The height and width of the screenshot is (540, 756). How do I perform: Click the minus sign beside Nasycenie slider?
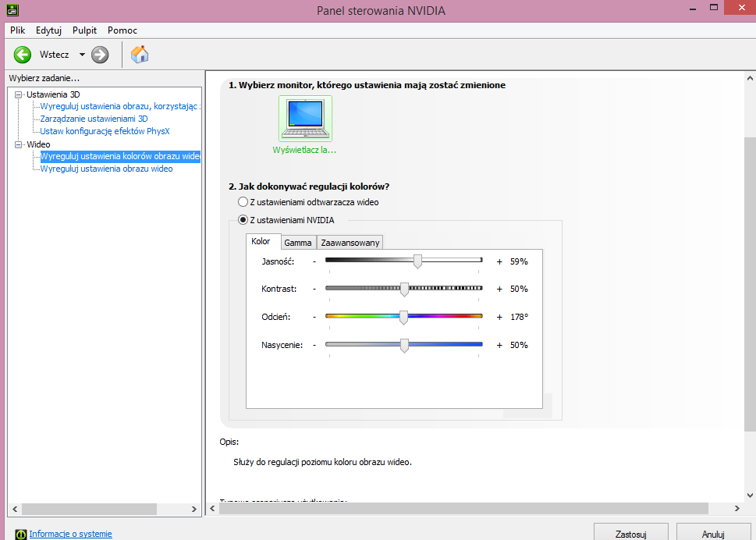(x=314, y=345)
